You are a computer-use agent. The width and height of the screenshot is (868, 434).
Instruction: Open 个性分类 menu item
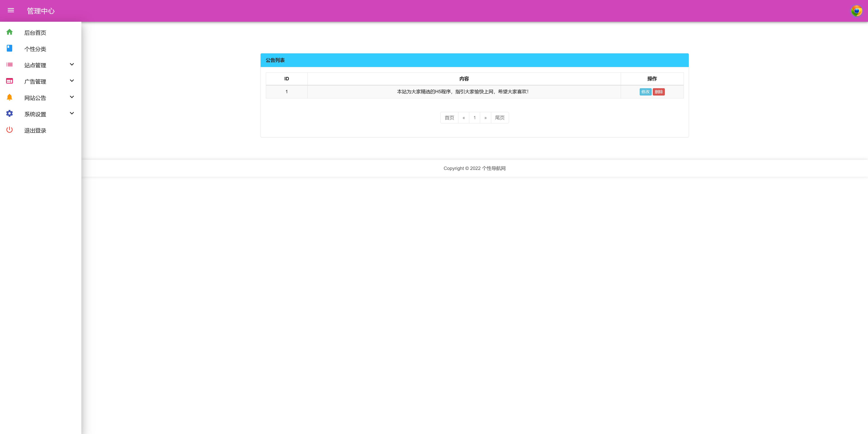(x=35, y=49)
